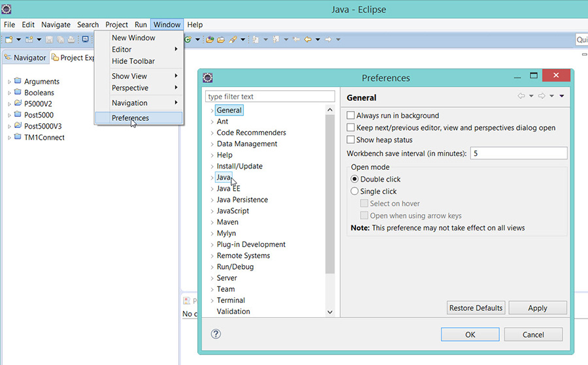Click the Search flashlight toolbar icon
This screenshot has height=365, width=588.
[x=233, y=39]
